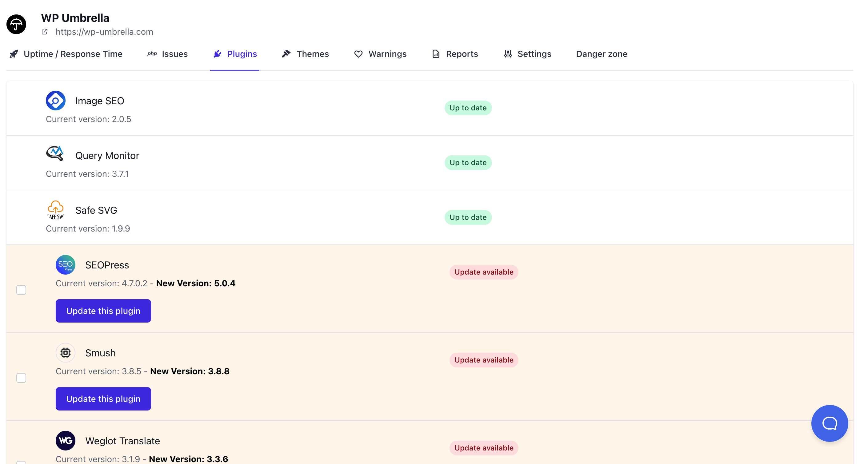
Task: Click 'New Version: 3.8.8' text
Action: (190, 371)
